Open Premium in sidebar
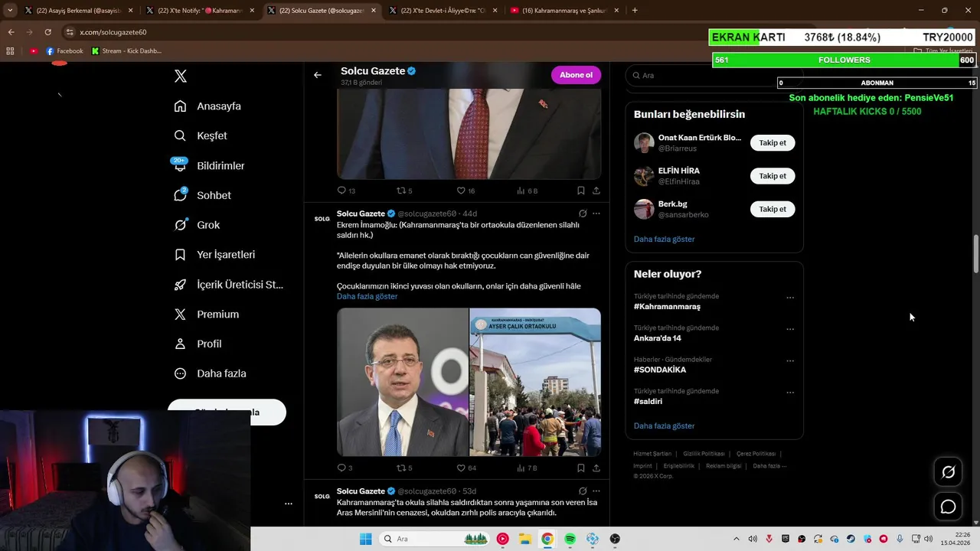 click(206, 314)
